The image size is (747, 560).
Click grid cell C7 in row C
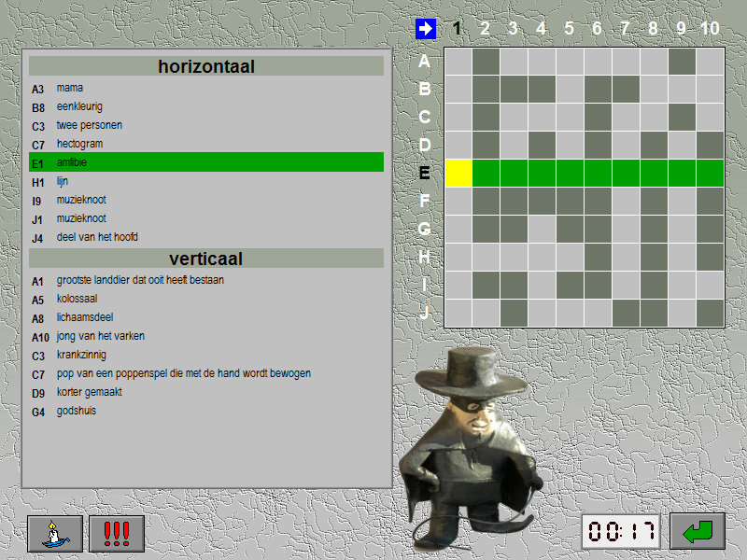[x=626, y=118]
